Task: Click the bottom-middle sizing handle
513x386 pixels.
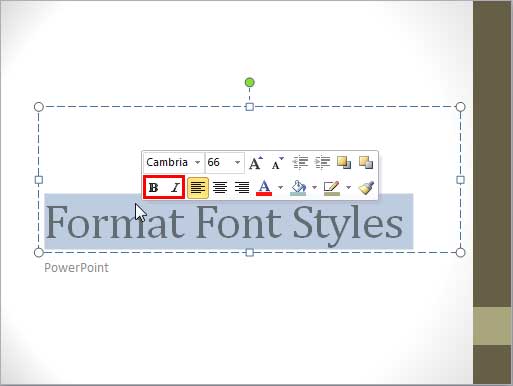Action: tap(250, 253)
